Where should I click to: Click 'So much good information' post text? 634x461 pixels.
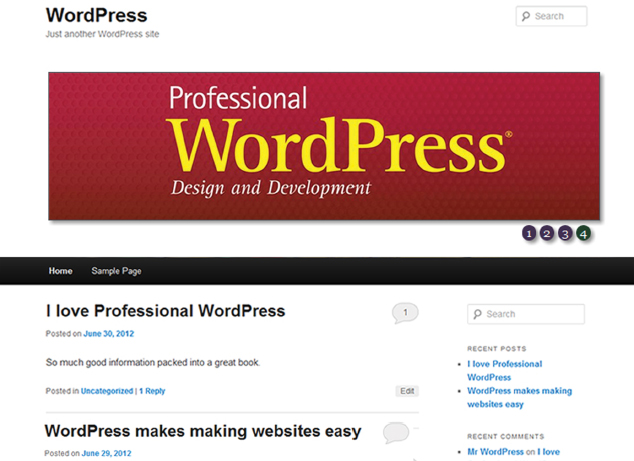[153, 362]
